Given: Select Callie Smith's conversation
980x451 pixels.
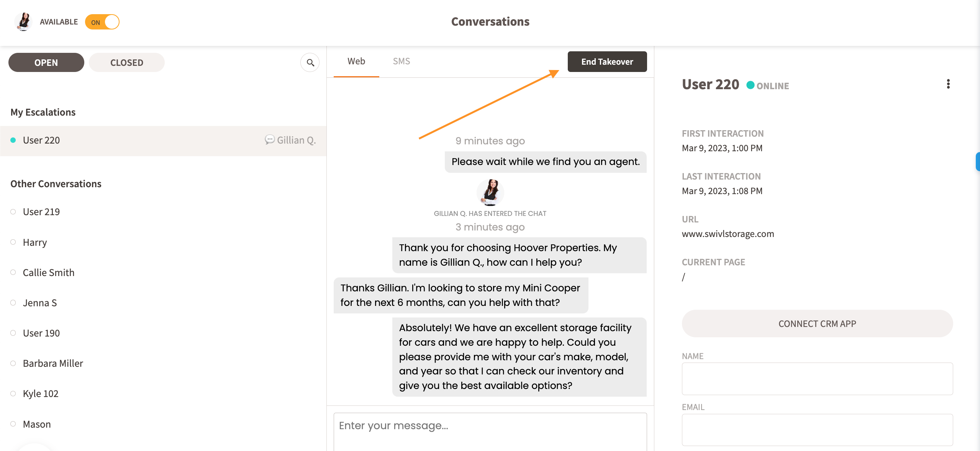Looking at the screenshot, I should (x=49, y=273).
